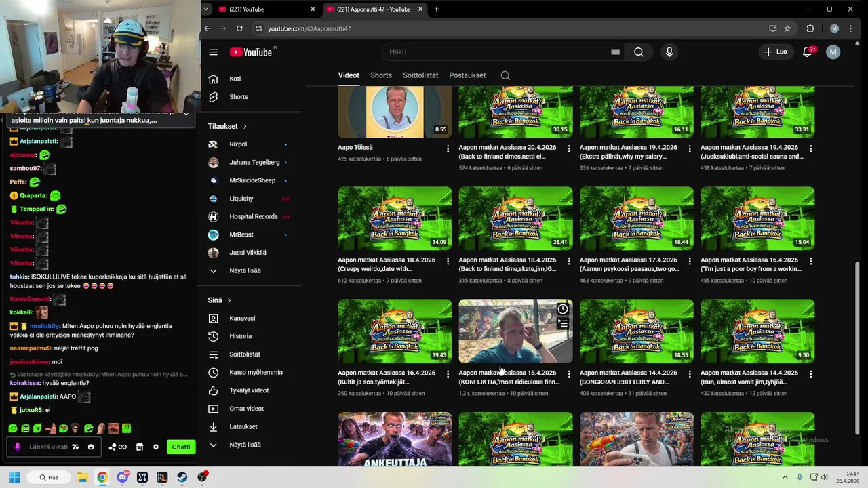Close the Aaponautti 47 browser tab
This screenshot has height=488, width=868.
(420, 9)
